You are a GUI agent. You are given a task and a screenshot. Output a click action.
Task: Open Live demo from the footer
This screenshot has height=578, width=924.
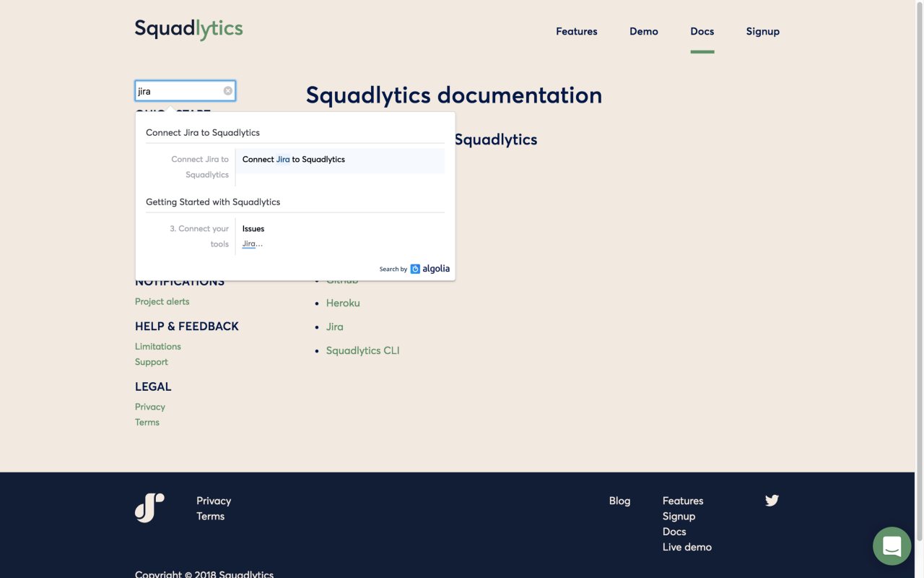coord(687,547)
